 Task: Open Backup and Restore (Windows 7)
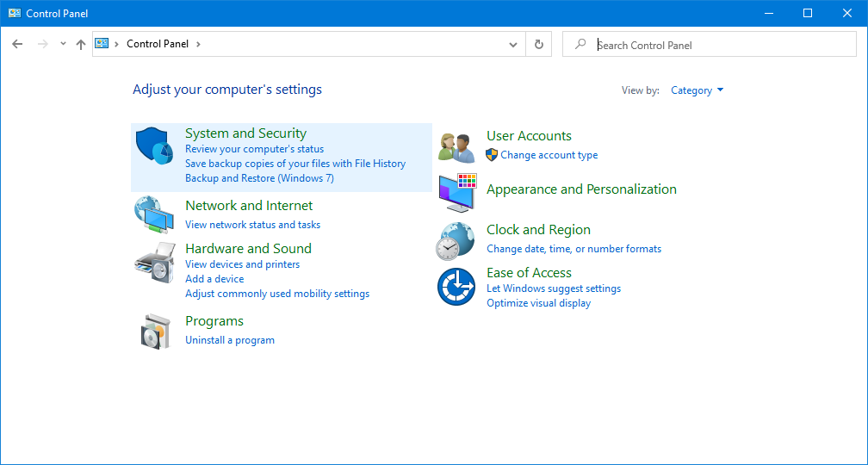260,178
